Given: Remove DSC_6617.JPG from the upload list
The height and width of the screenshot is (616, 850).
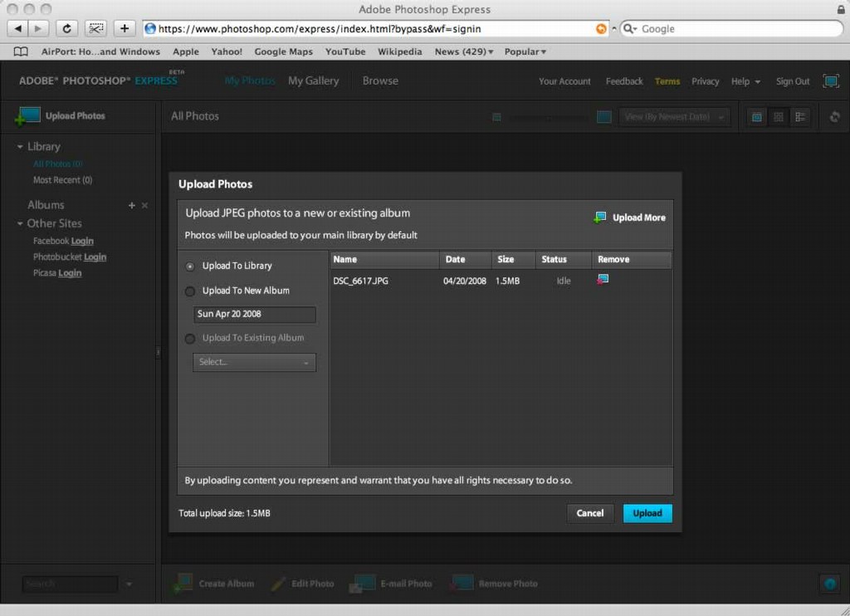Looking at the screenshot, I should [x=603, y=280].
